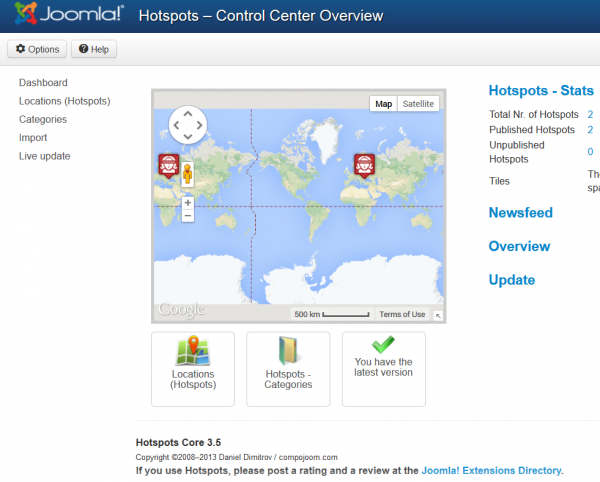
Task: Expand the Overview section
Action: coord(519,246)
